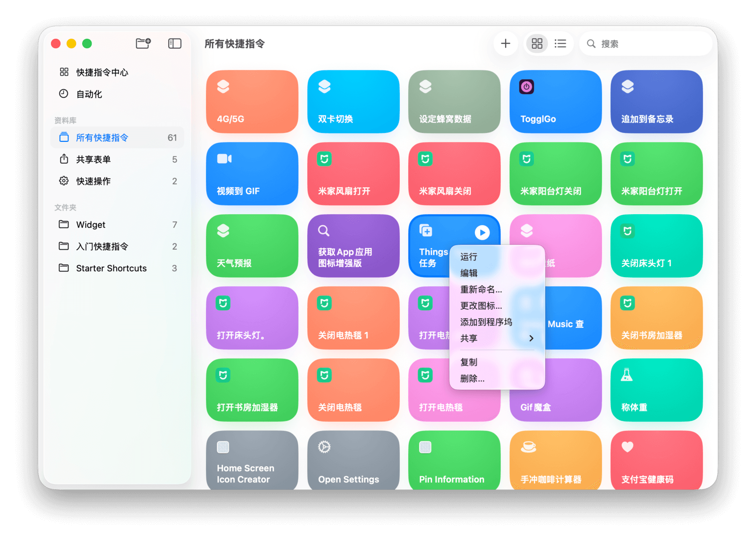Click the TogglGo shortcut app icon
The image size is (756, 540).
tap(526, 87)
